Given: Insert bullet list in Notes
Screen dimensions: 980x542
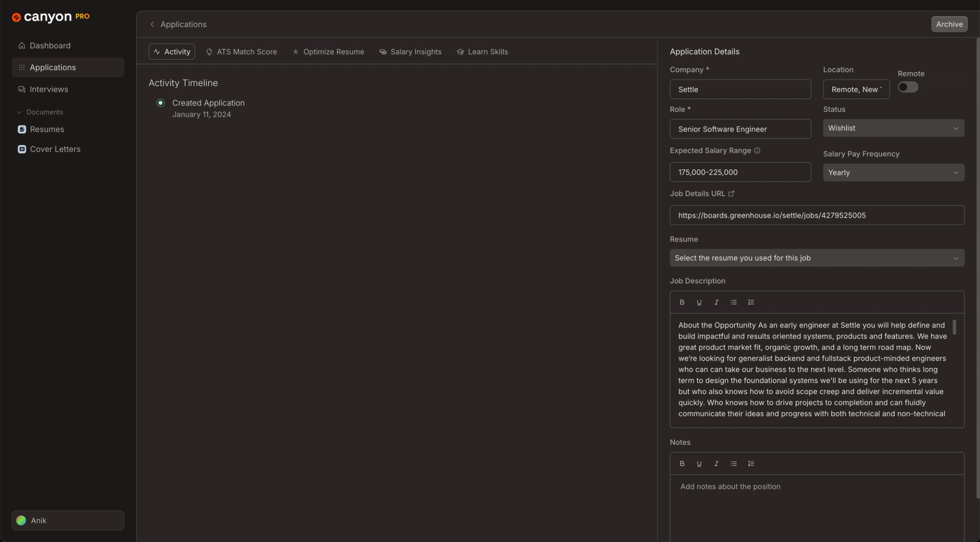Looking at the screenshot, I should click(733, 463).
